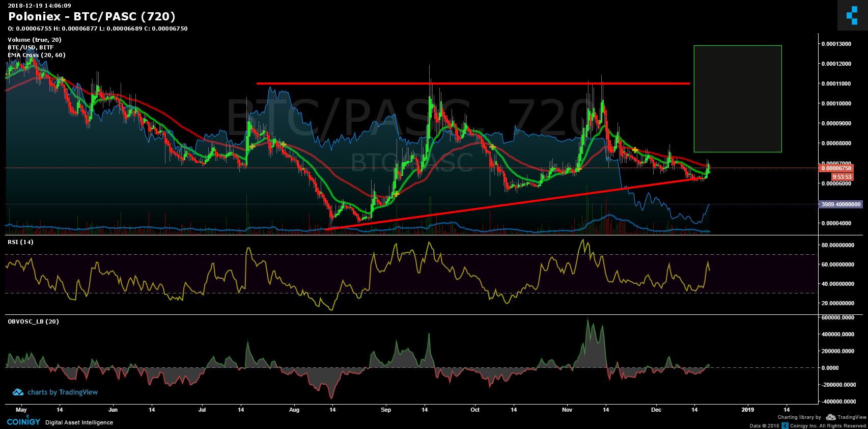Click the Coinigy logo icon at top right
The height and width of the screenshot is (429, 868).
click(852, 15)
